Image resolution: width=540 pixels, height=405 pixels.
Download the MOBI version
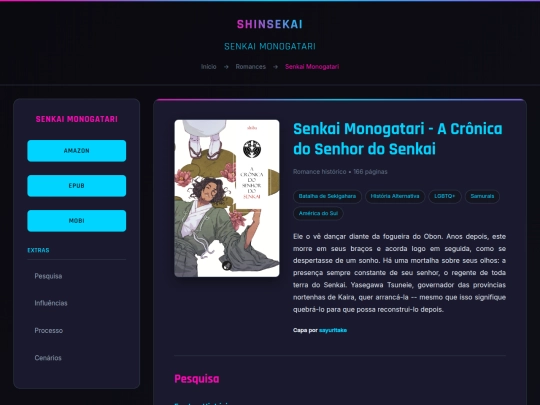pyautogui.click(x=77, y=221)
